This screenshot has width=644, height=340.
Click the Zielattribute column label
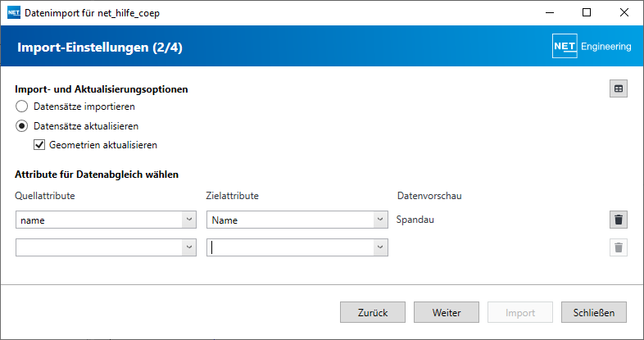coord(232,196)
